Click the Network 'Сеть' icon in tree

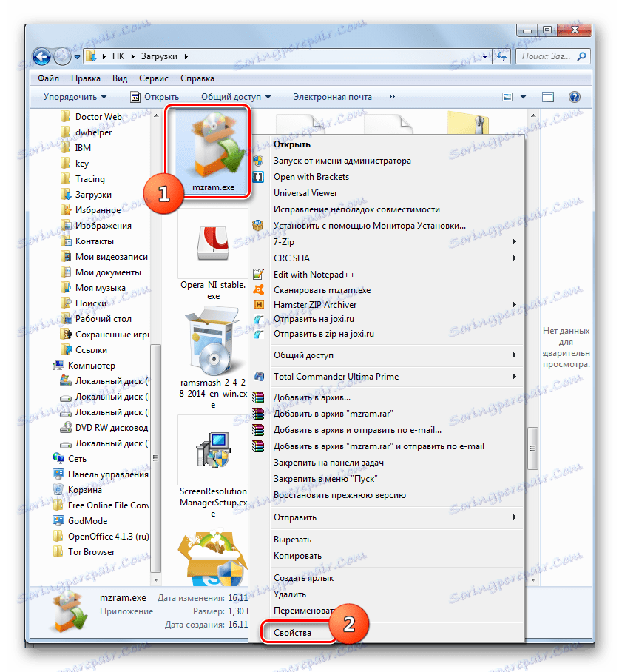pos(58,458)
